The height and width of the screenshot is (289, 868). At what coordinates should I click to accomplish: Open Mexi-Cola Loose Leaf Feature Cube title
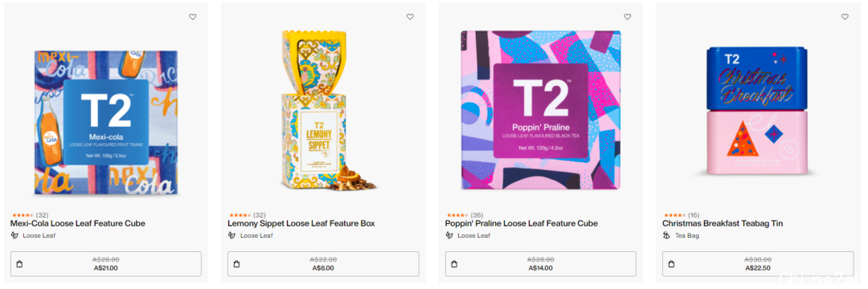pos(78,224)
